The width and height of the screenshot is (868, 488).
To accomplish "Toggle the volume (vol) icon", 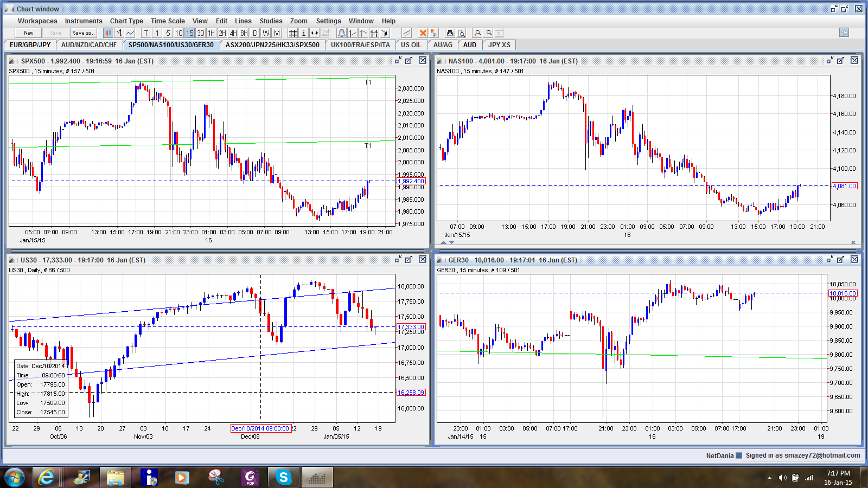I will tap(325, 33).
